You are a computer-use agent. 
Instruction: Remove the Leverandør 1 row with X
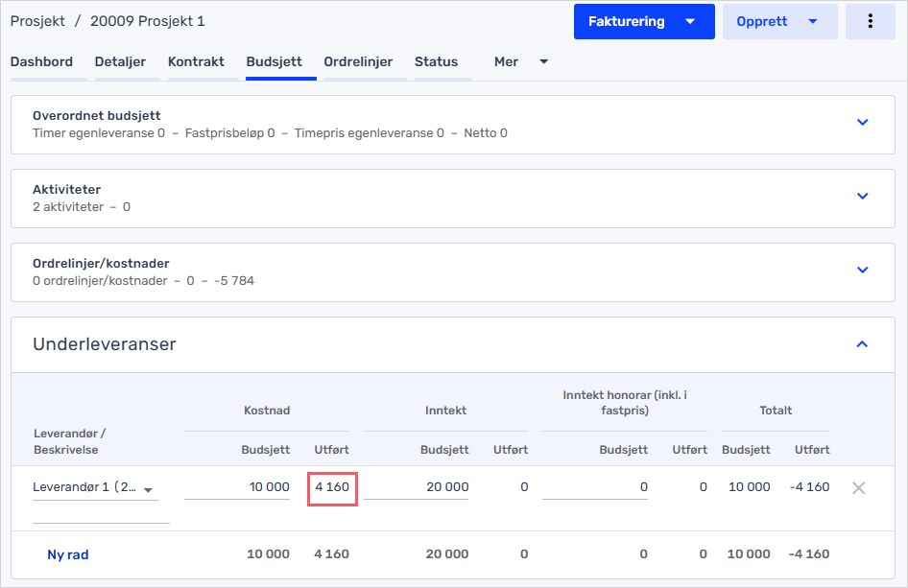click(x=859, y=488)
